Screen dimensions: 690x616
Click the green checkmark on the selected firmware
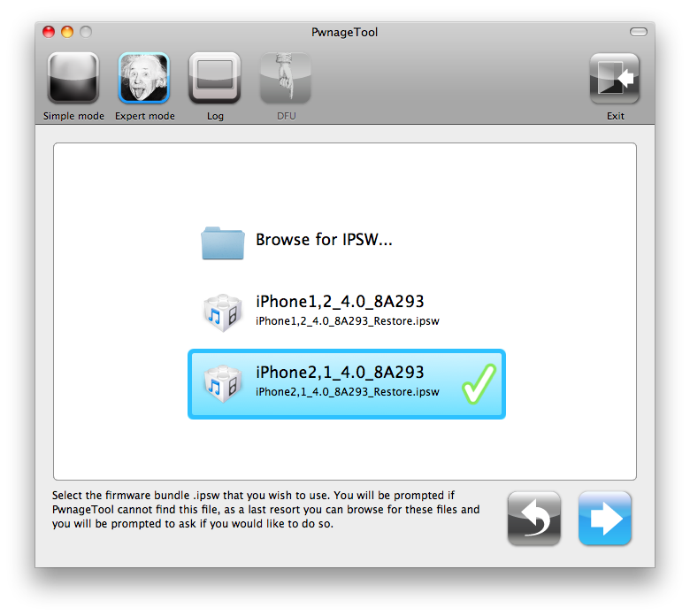pos(479,384)
